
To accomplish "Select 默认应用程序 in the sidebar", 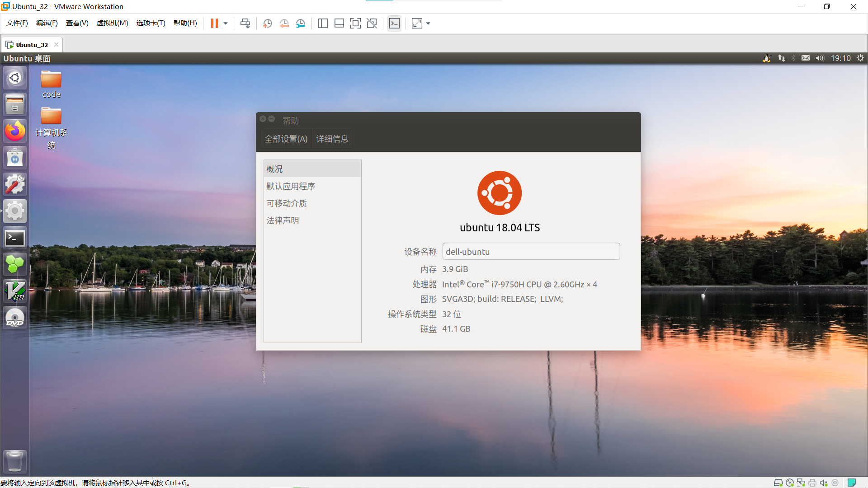I will 291,186.
